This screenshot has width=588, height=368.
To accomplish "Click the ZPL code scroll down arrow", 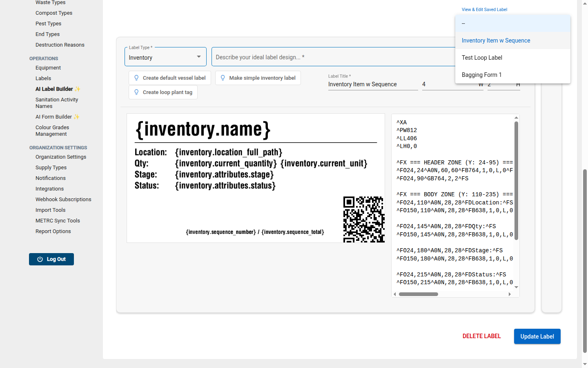I will 516,287.
